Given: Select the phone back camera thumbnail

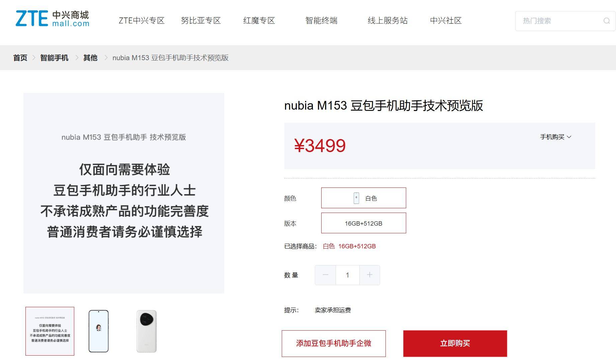Looking at the screenshot, I should pos(147,331).
